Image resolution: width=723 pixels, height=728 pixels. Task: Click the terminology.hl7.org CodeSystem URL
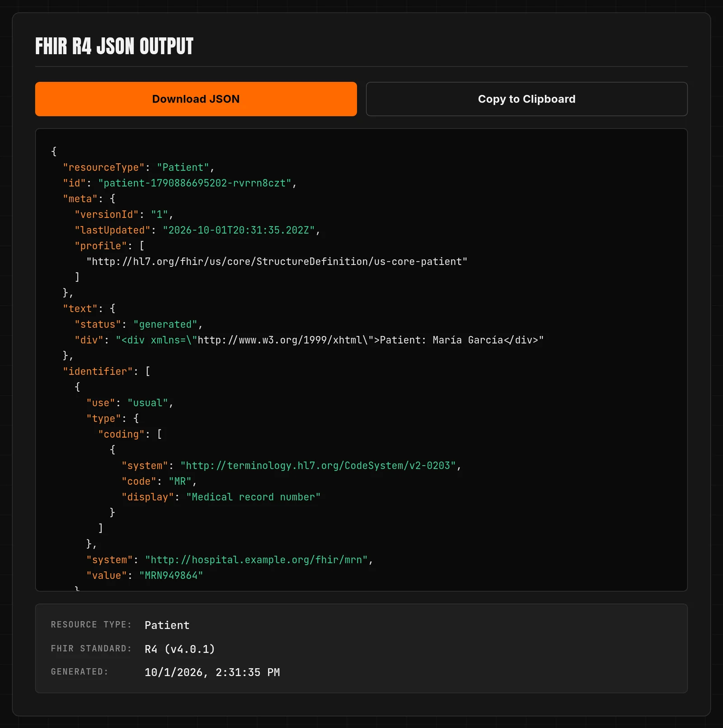(318, 466)
